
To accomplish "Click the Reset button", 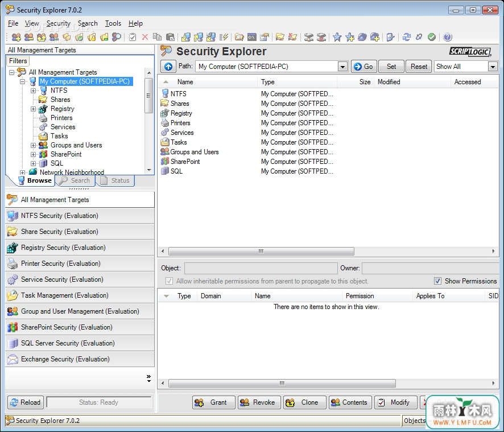I will tap(419, 67).
